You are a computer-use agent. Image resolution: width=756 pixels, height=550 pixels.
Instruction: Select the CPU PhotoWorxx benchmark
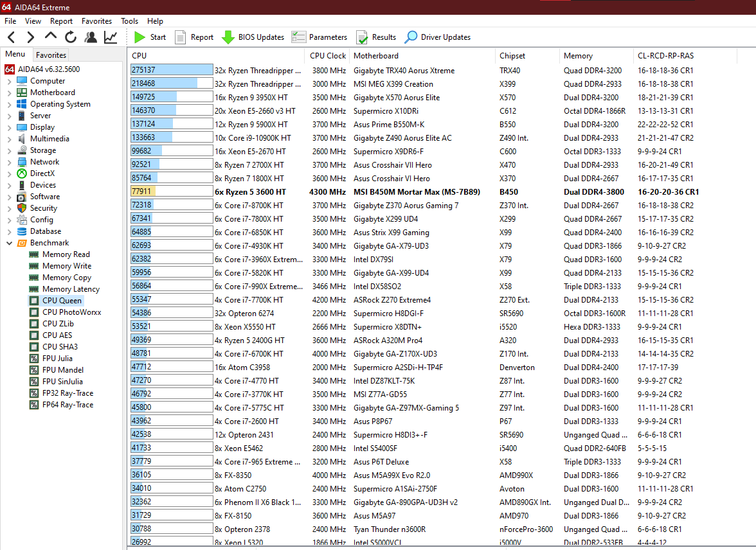[x=72, y=312]
